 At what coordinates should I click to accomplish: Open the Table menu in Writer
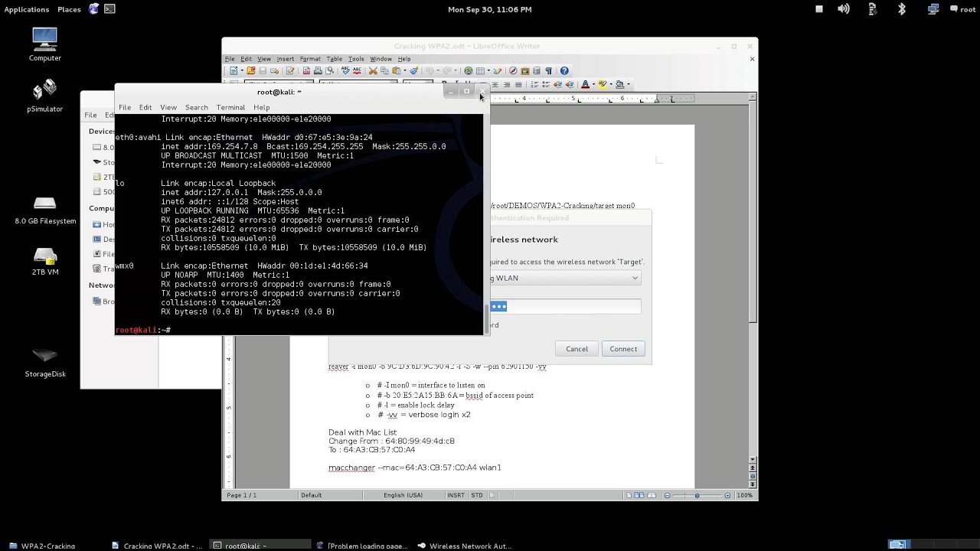point(335,59)
